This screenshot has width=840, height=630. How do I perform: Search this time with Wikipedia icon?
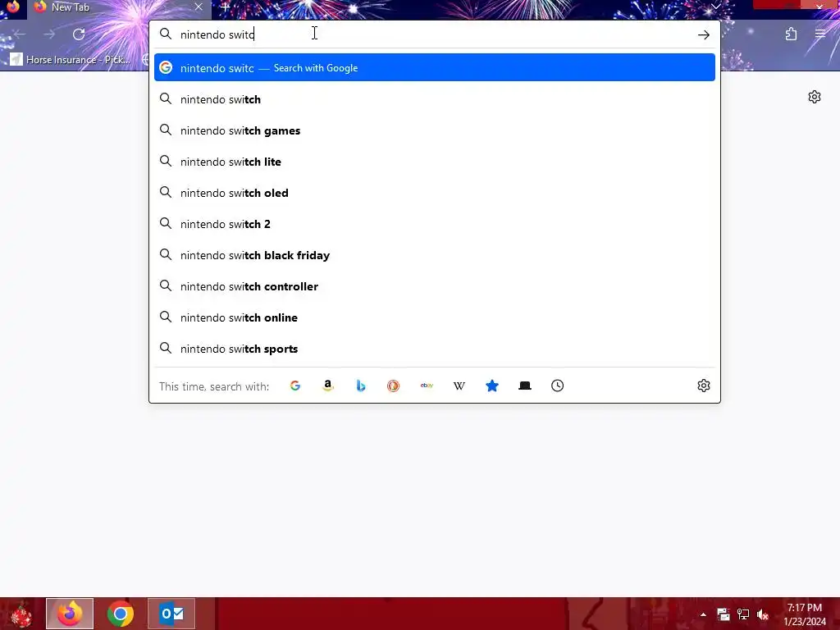459,386
